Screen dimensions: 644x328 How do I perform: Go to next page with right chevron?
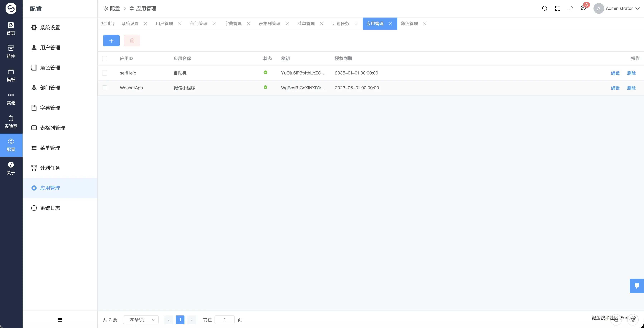(191, 320)
